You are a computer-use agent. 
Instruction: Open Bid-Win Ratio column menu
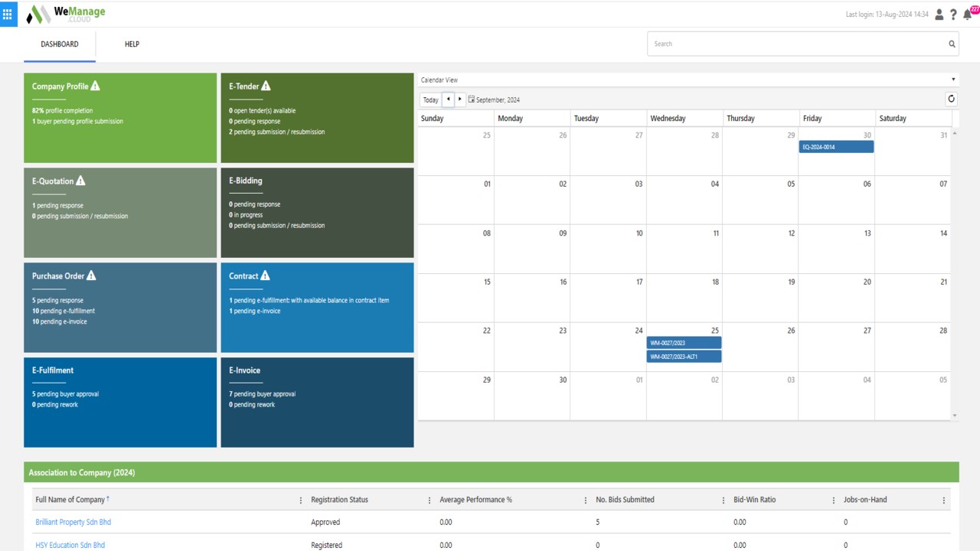click(x=833, y=500)
